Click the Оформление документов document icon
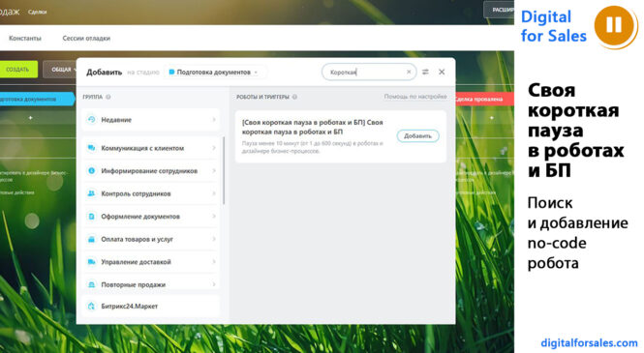 91,216
